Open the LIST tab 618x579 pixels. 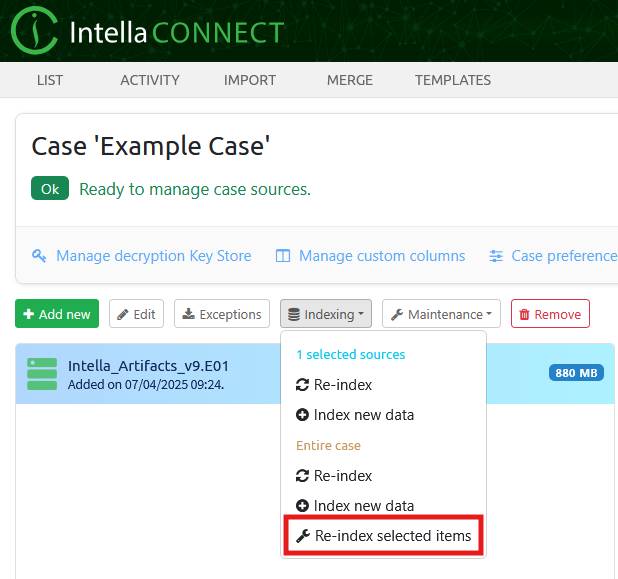[x=49, y=80]
